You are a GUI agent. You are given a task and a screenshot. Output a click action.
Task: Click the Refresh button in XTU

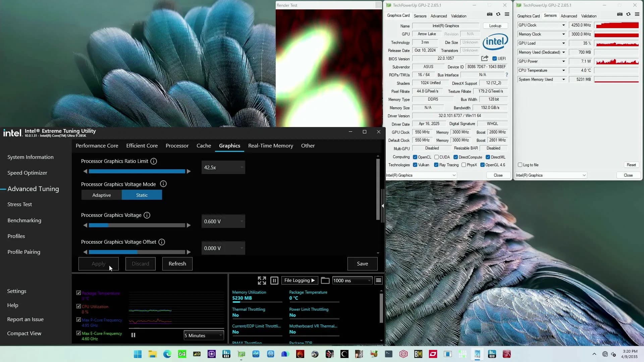click(177, 264)
